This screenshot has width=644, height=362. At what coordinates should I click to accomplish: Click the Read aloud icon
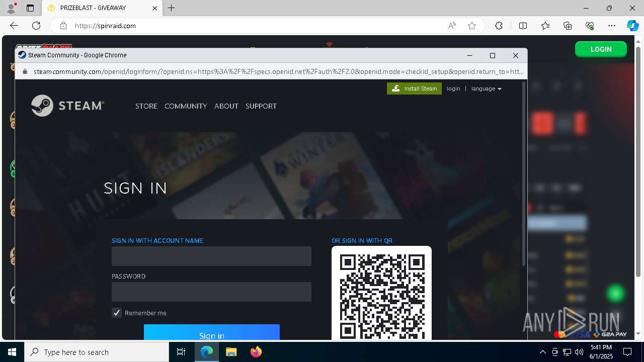(452, 26)
